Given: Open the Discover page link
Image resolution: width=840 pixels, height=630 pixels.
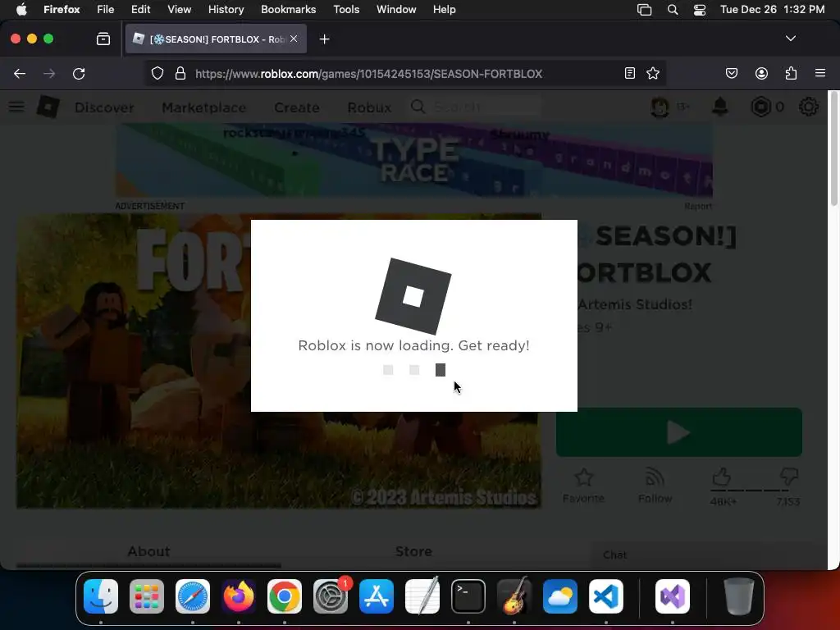Looking at the screenshot, I should (x=104, y=107).
